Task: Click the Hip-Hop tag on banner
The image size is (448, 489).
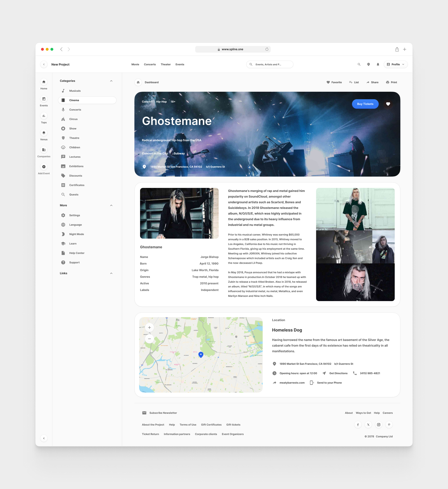Action: coord(161,102)
